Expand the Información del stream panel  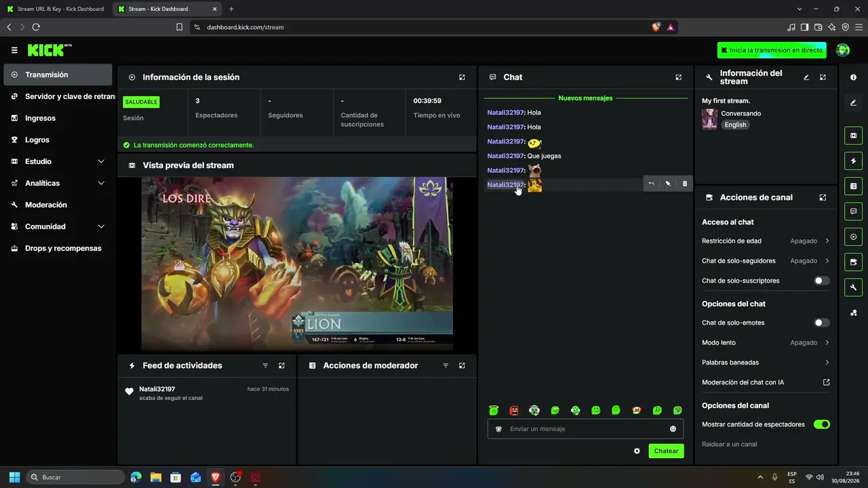[823, 77]
